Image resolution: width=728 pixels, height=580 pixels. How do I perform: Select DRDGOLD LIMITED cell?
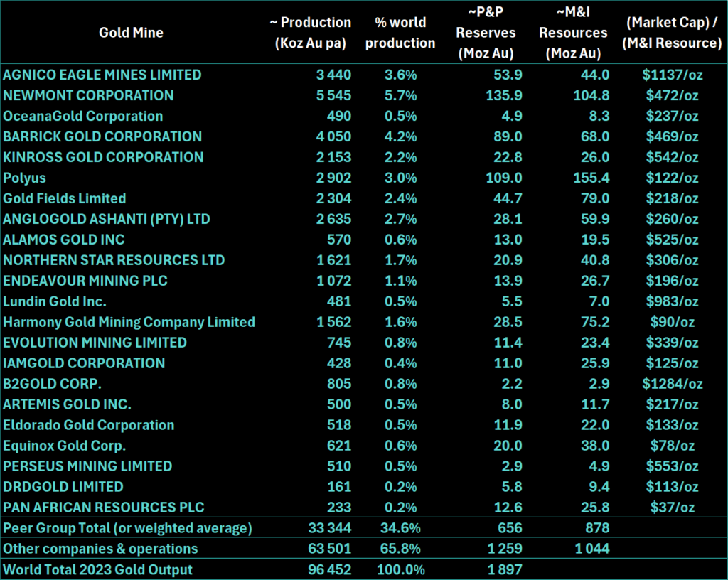[x=63, y=487]
